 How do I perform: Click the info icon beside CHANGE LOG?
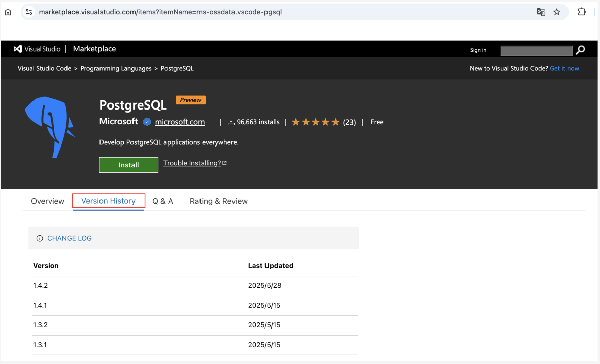coord(40,238)
